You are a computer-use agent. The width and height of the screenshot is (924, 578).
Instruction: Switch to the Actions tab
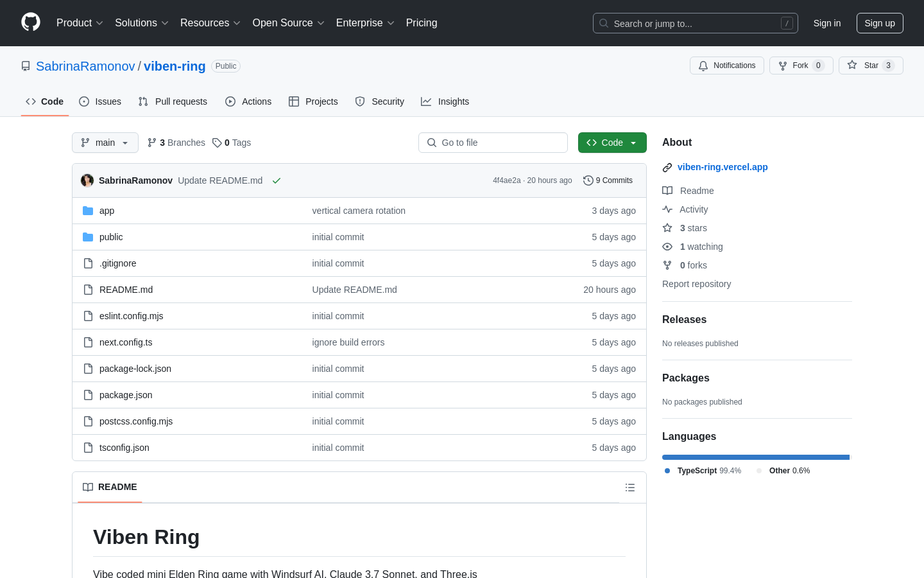[x=248, y=101]
